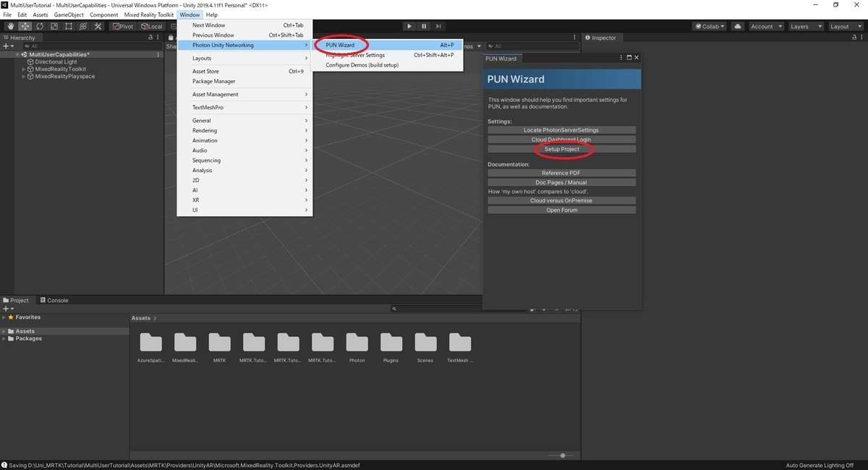868x470 pixels.
Task: Choose PUN Wizard from submenu
Action: click(387, 45)
